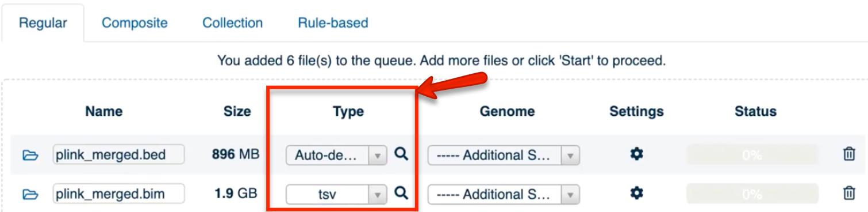
Task: Delete plink_merged.bed using trash icon
Action: (x=848, y=154)
